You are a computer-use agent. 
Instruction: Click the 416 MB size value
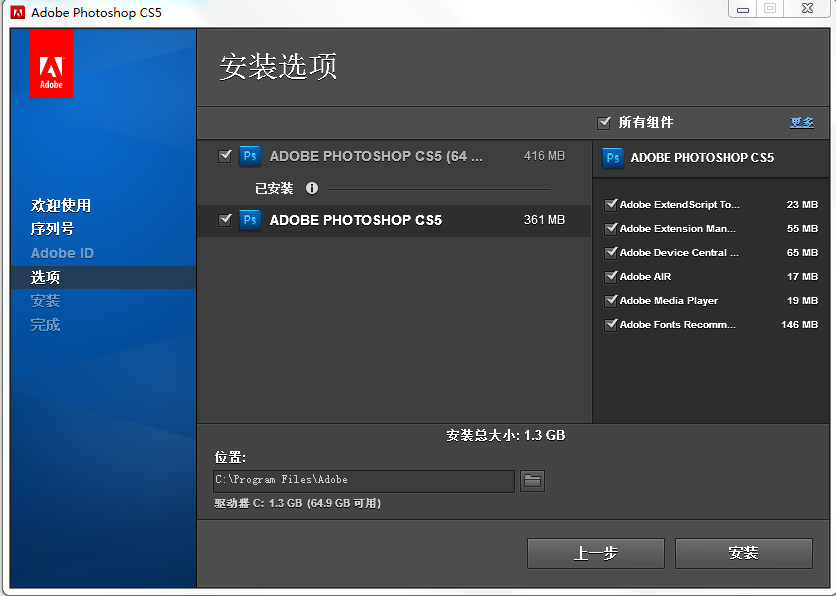click(x=544, y=156)
